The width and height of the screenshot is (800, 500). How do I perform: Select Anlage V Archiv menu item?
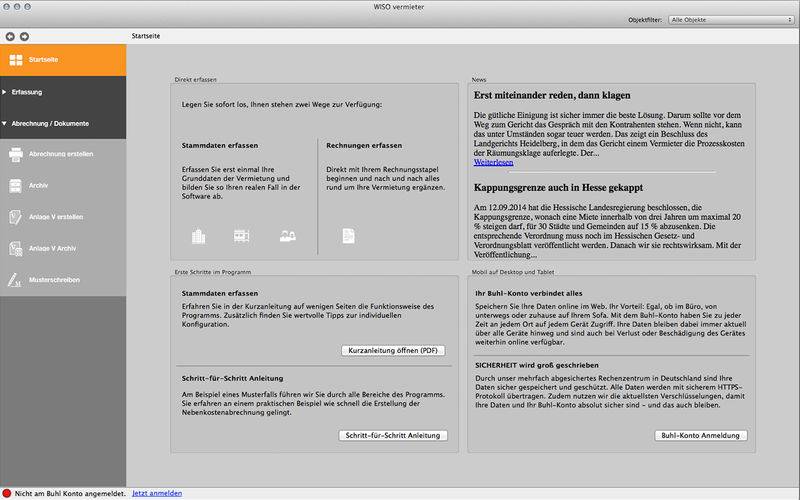(x=63, y=248)
